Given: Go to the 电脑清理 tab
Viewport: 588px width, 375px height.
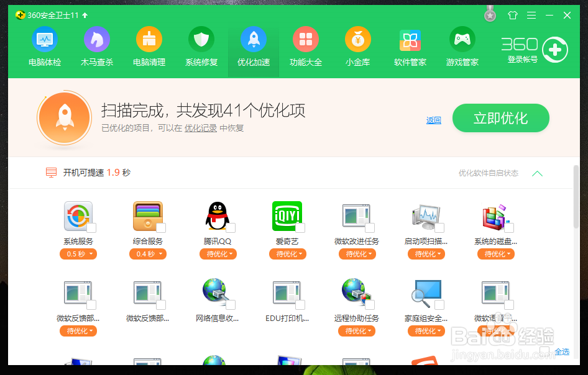Looking at the screenshot, I should 149,47.
